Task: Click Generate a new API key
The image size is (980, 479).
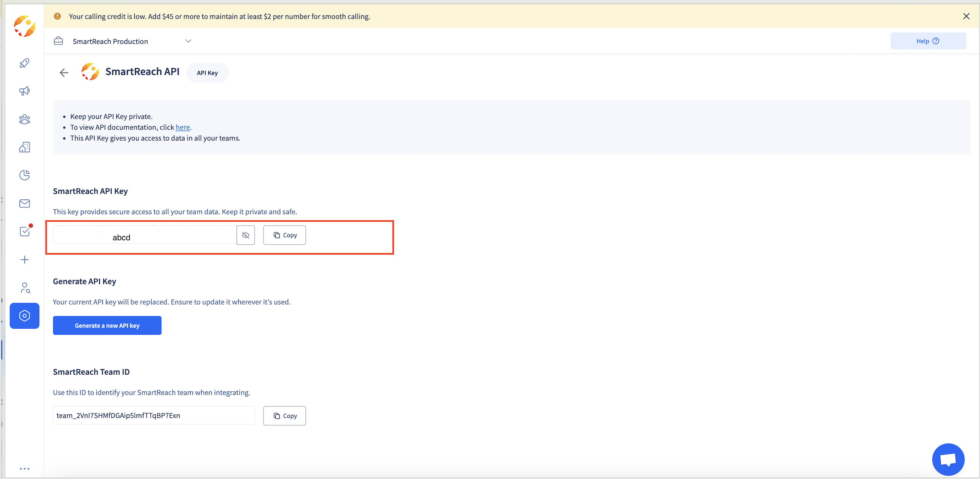Action: 107,325
